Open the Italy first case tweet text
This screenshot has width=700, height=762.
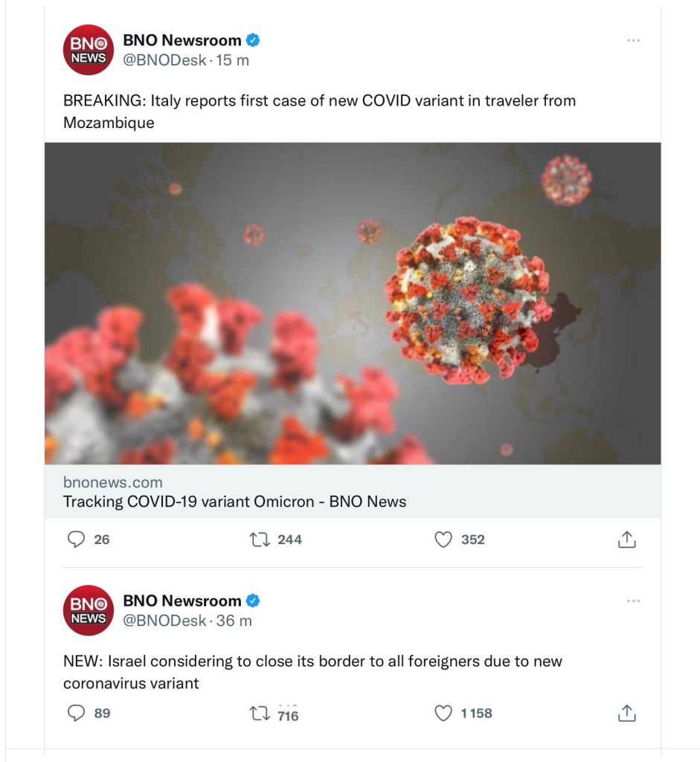(319, 111)
